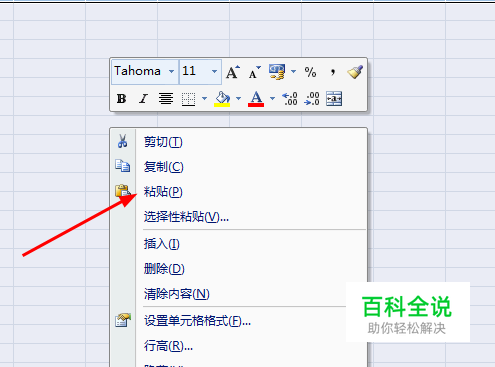Apply comma style format
Viewport: 495px width, 367px height.
tap(332, 72)
